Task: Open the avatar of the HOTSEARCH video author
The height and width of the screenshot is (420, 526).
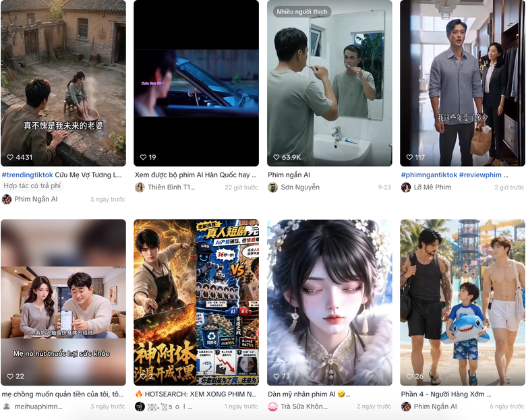Action: pos(140,407)
